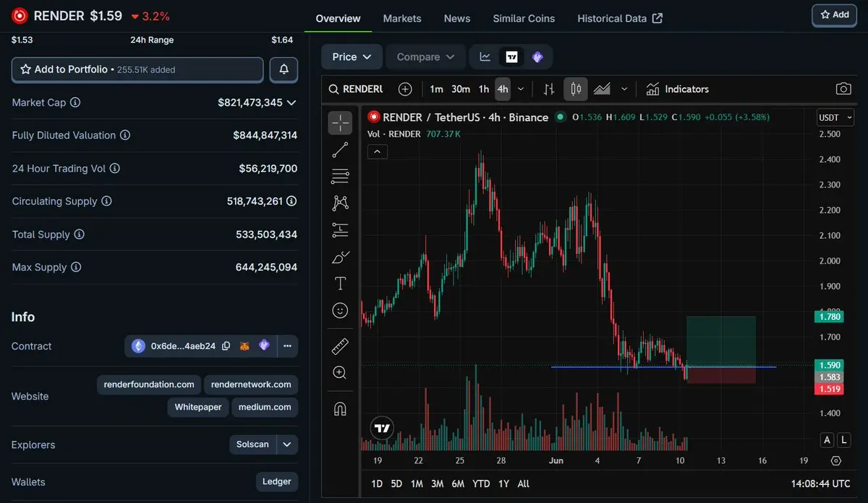The width and height of the screenshot is (868, 503).
Task: Toggle log scale with L button
Action: tap(844, 439)
